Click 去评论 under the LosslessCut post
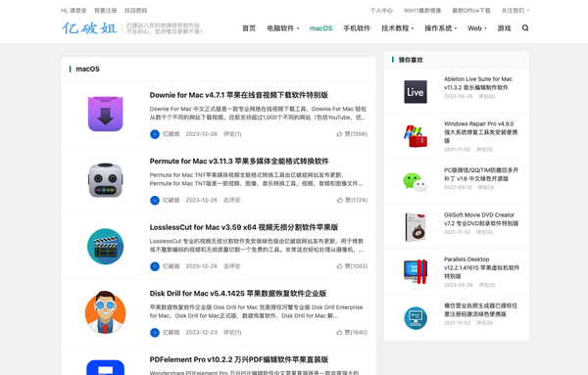 (x=231, y=266)
